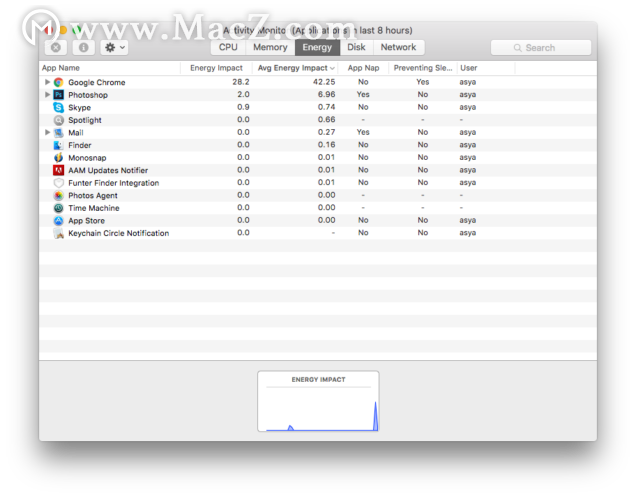
Task: Click the Monosnap app icon
Action: tap(59, 158)
